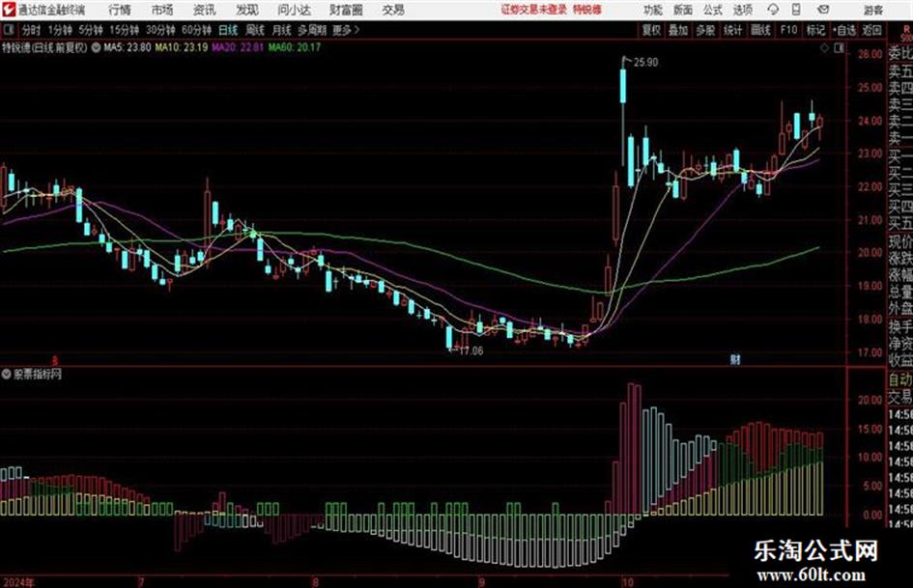Click the 统计 statistics button
This screenshot has width=913, height=588.
pos(732,30)
